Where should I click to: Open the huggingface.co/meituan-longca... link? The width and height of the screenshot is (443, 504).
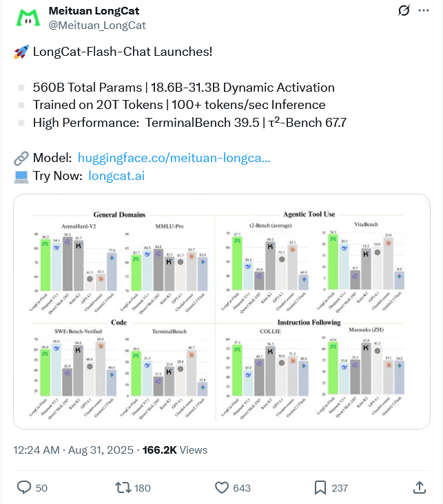pos(174,158)
